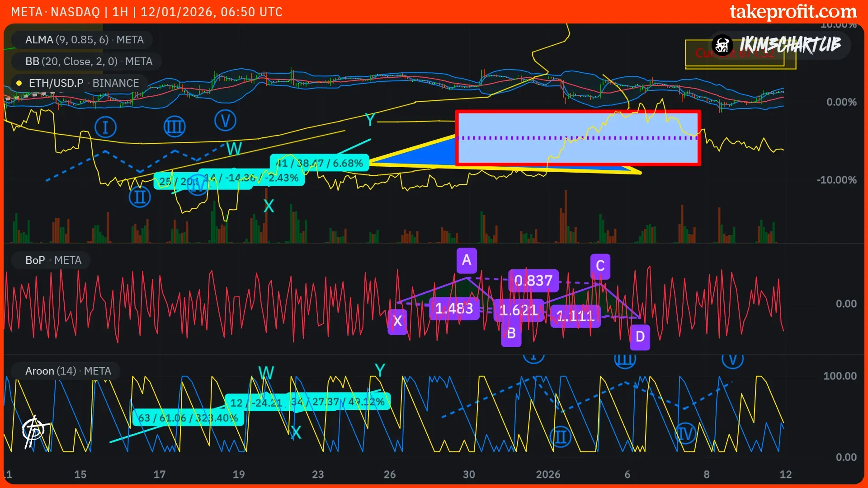Select the ETH/USD.P BINANCE comparison legend
Screen dimensions: 868x488
click(84, 83)
